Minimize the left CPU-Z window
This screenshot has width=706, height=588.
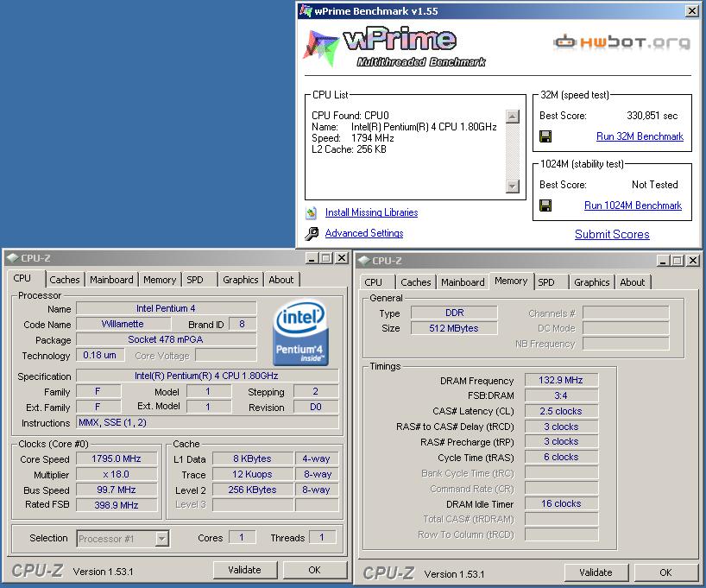click(x=312, y=258)
